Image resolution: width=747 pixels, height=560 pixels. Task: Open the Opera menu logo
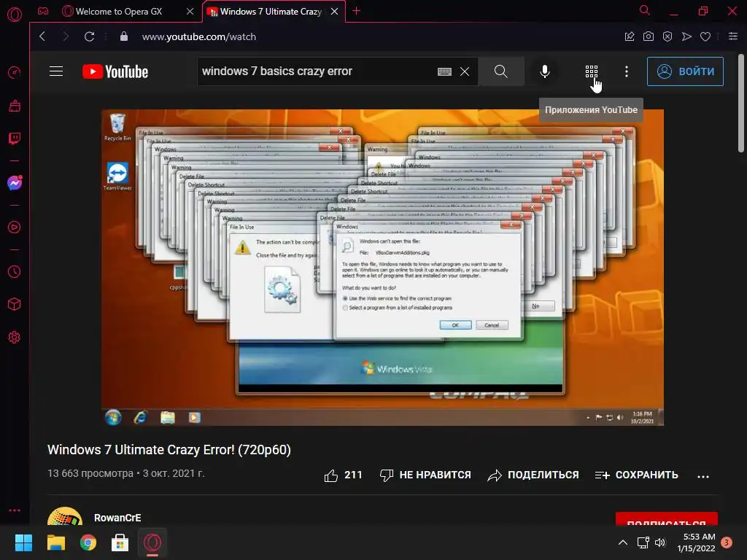coord(15,15)
